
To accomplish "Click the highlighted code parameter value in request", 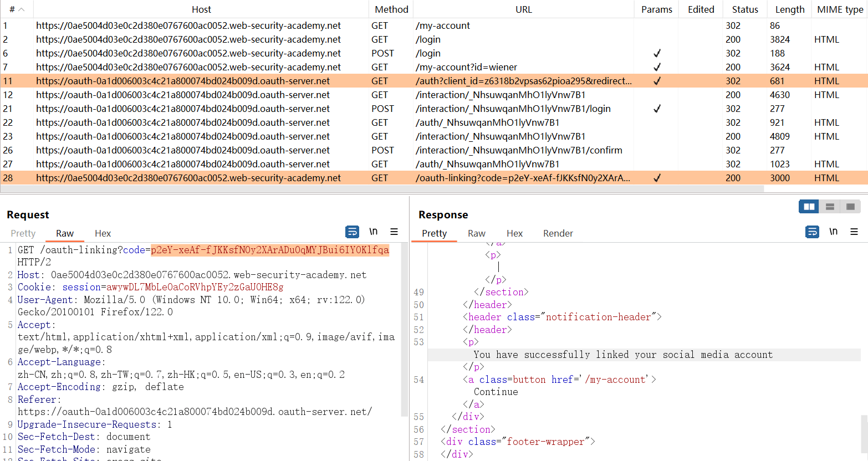I will tap(269, 250).
